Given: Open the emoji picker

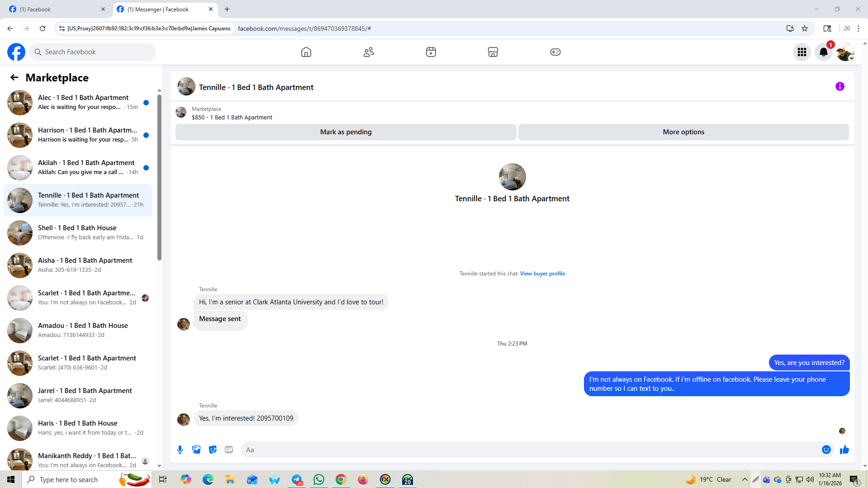Looking at the screenshot, I should tap(826, 450).
